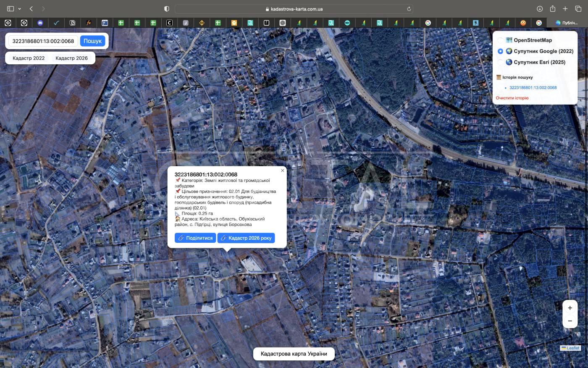Switch to the Notion tab
Image resolution: width=588 pixels, height=368 pixels.
tap(72, 23)
